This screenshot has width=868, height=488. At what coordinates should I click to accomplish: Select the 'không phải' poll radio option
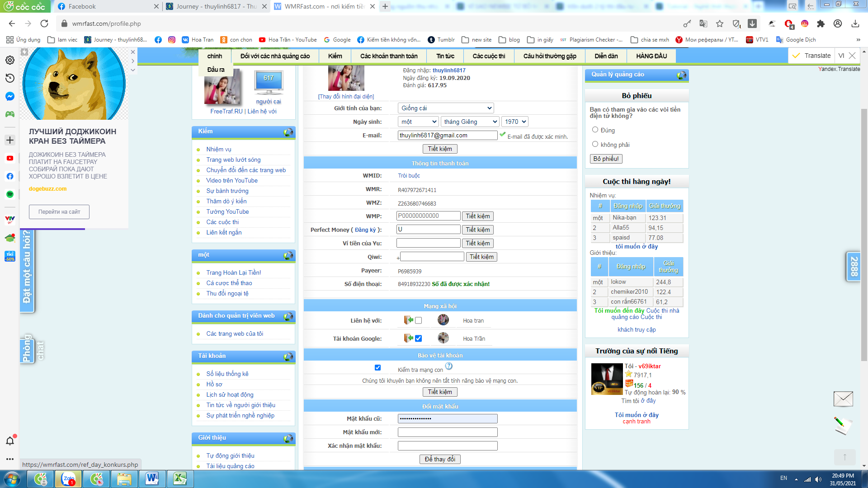point(595,144)
